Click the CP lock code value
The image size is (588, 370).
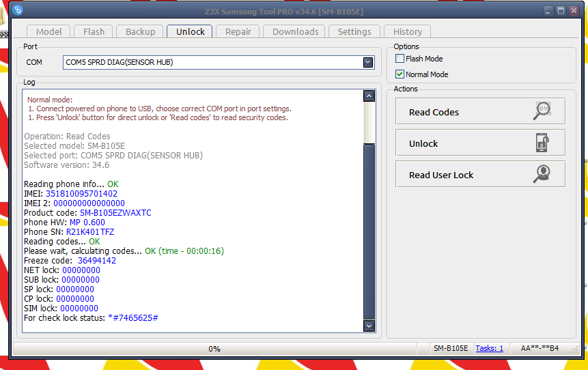(x=75, y=299)
